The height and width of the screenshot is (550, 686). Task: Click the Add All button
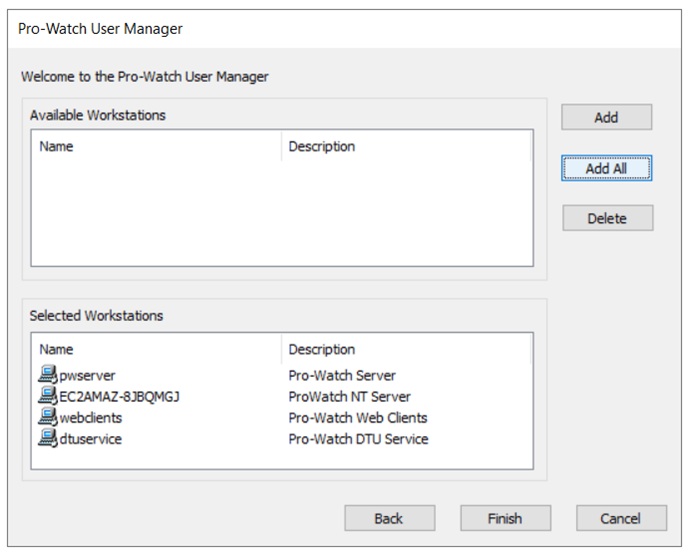tap(606, 168)
